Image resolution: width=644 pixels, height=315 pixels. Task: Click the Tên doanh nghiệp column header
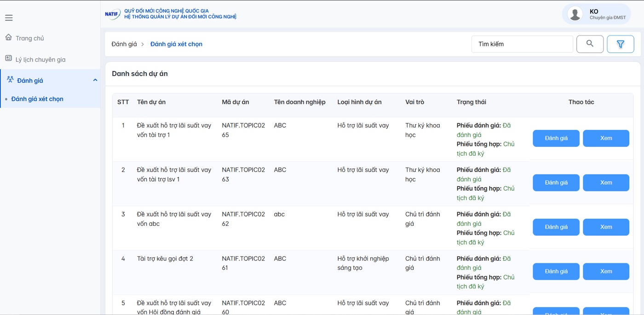(299, 102)
